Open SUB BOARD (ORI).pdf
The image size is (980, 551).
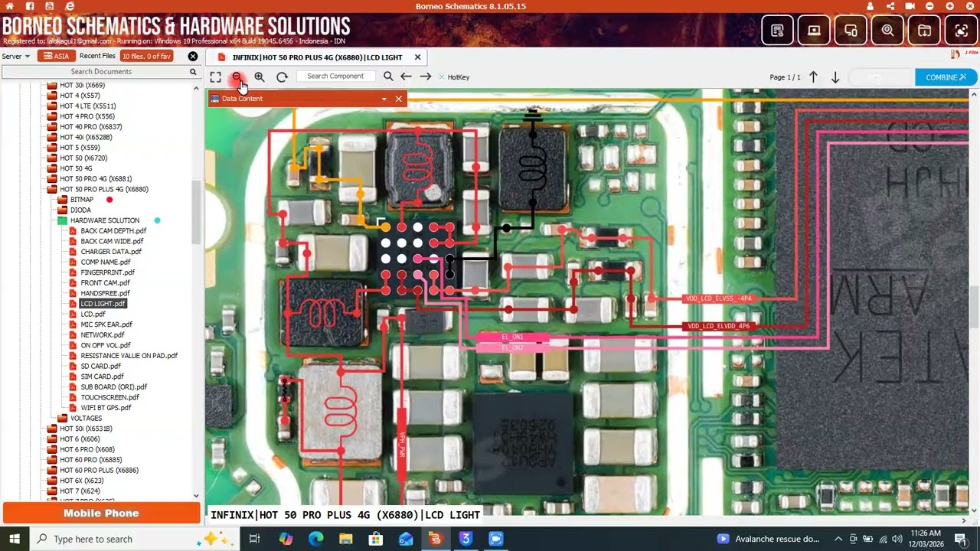click(x=113, y=387)
